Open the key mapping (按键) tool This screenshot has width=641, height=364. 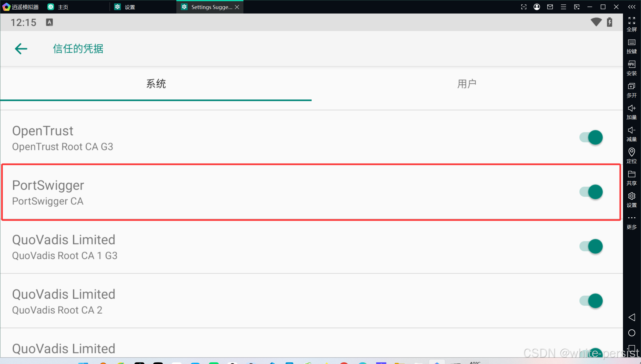pos(631,46)
